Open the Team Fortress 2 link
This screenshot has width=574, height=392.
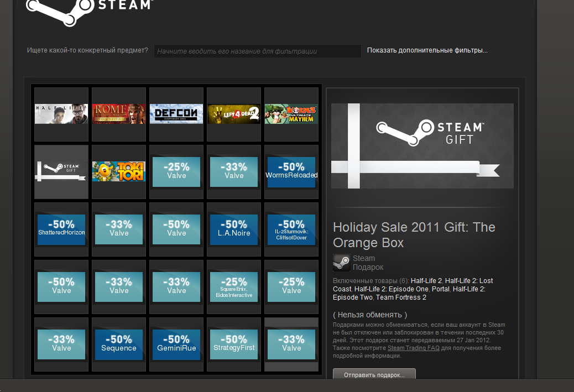click(x=401, y=297)
